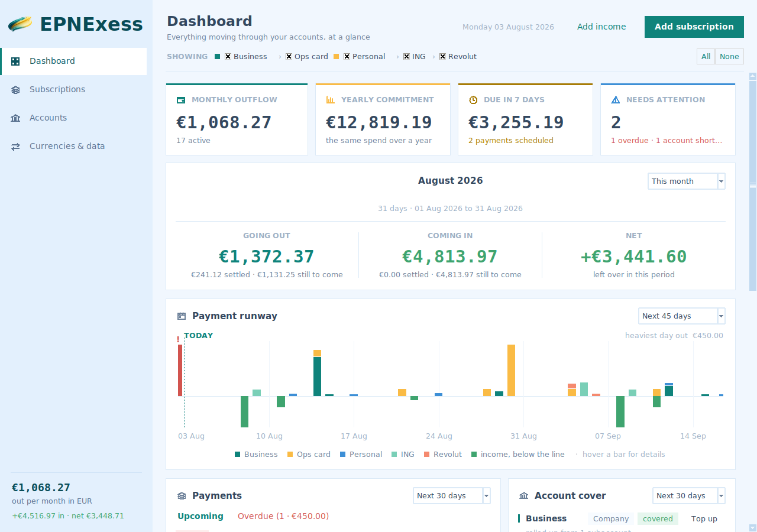757x532 pixels.
Task: Click the Payment runway calendar icon
Action: coord(182,316)
